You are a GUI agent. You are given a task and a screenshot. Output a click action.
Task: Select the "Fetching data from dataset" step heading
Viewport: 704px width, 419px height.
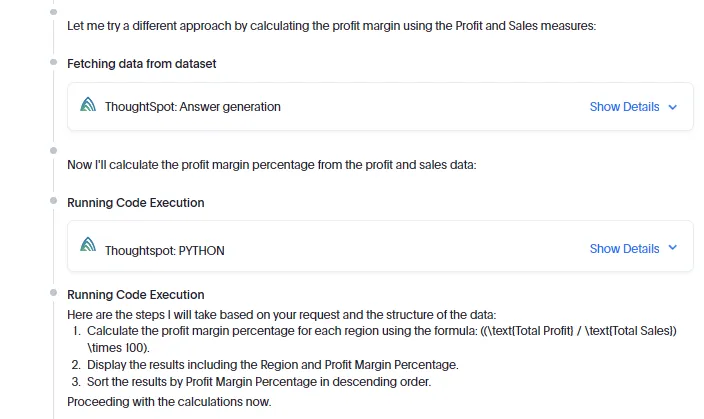point(141,64)
